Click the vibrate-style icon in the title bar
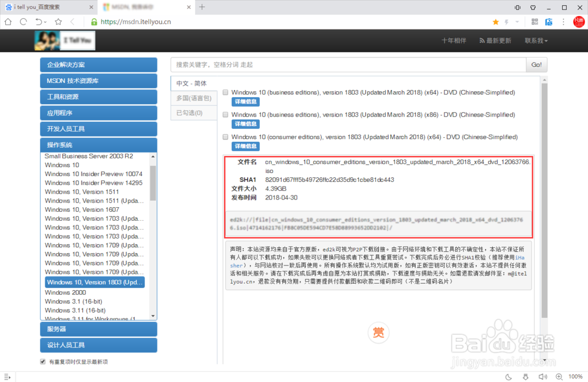This screenshot has height=382, width=588. click(x=517, y=7)
